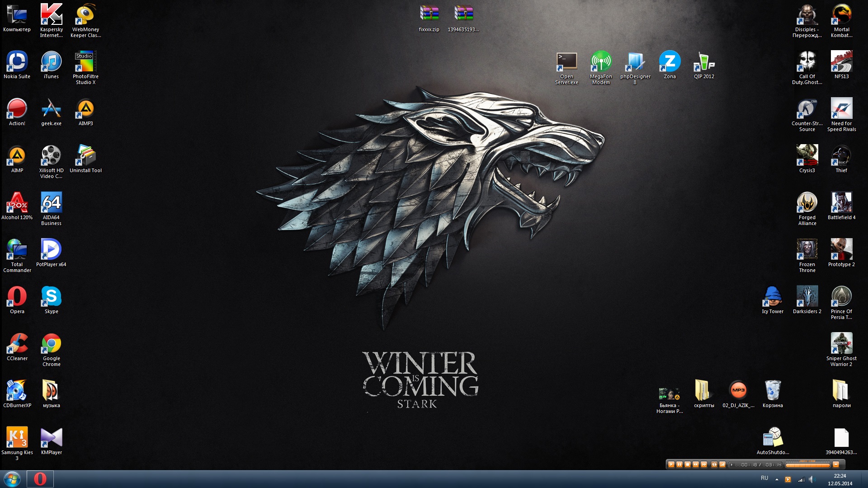Open RU keyboard language selector
This screenshot has width=868, height=488.
click(x=764, y=478)
